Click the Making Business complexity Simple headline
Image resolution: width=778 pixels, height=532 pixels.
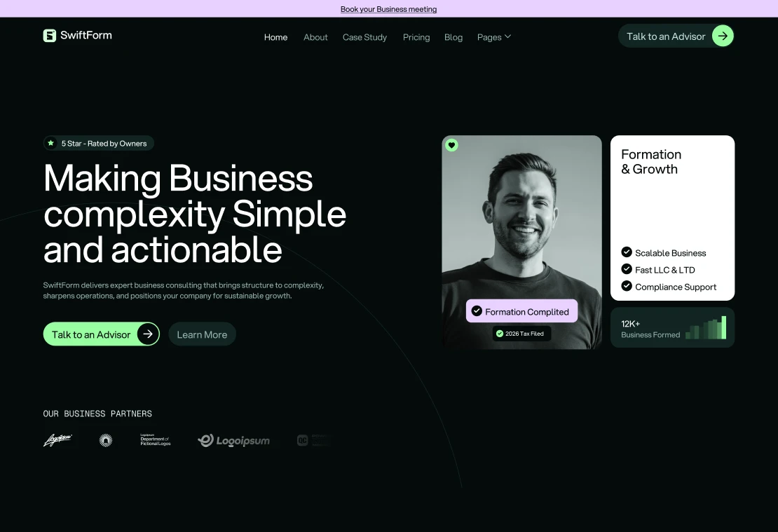(195, 213)
